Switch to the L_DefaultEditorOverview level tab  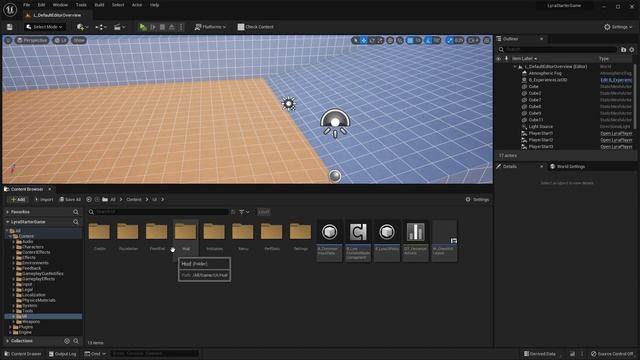coord(57,15)
